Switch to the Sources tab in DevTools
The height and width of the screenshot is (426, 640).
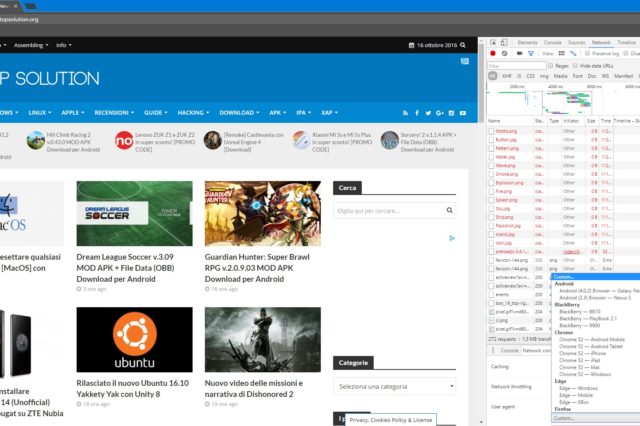[x=577, y=43]
